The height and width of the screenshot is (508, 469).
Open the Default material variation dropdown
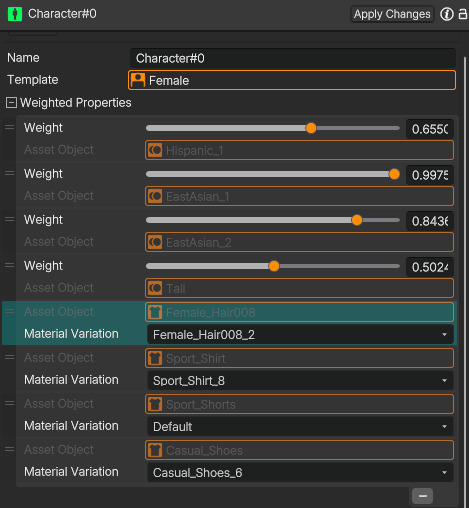pos(300,427)
